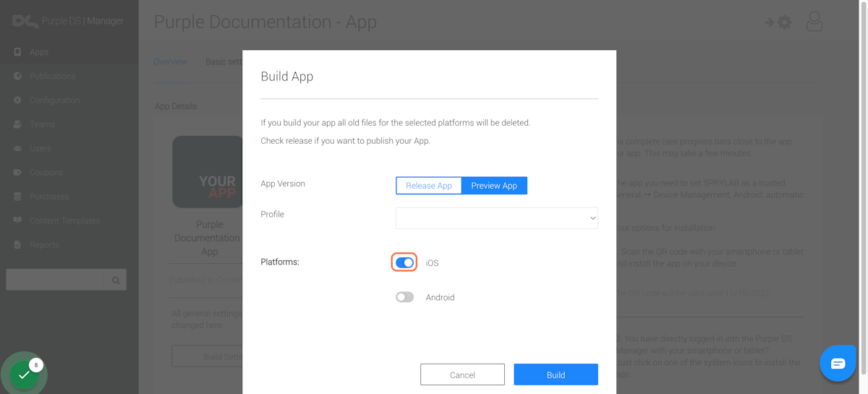Screen dimensions: 868x394
Task: Open the chat support bubble
Action: [x=838, y=363]
